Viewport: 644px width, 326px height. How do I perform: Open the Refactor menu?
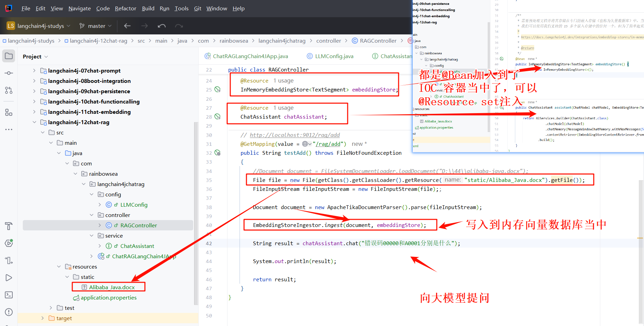[125, 8]
